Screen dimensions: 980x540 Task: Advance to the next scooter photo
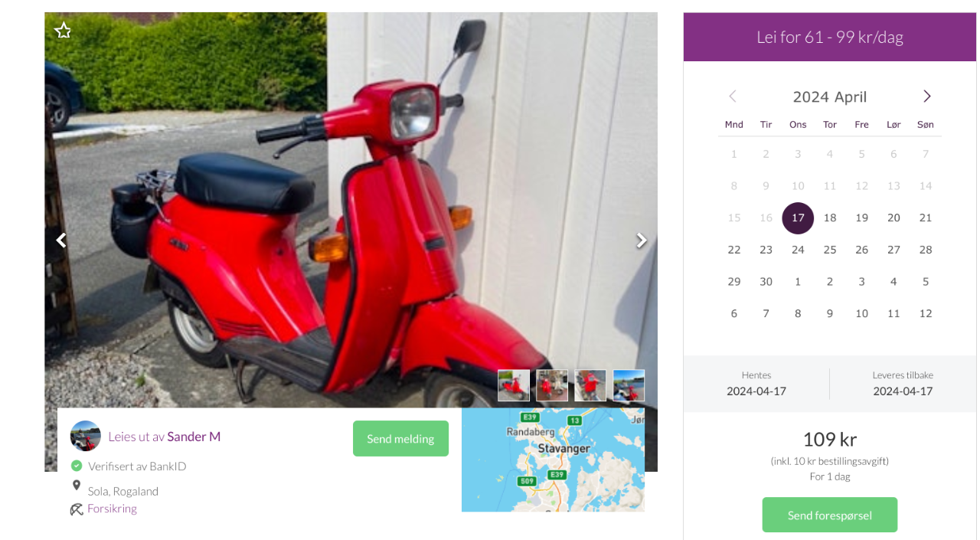pyautogui.click(x=642, y=241)
